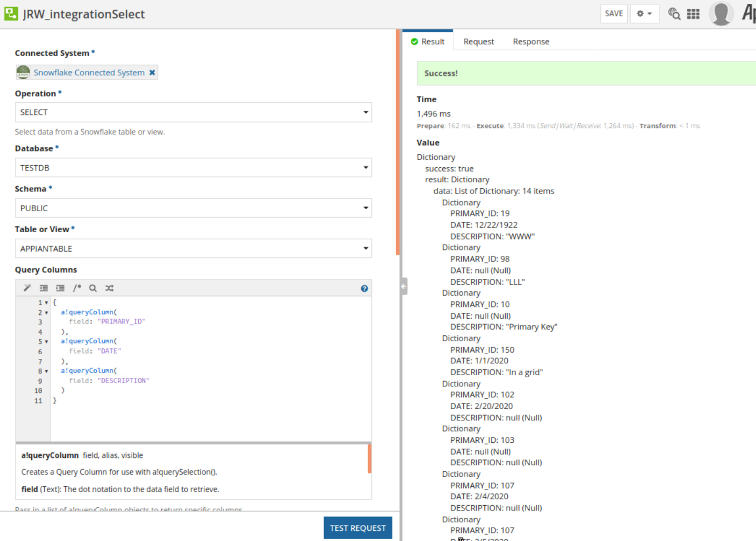This screenshot has height=541, width=756.
Task: Switch to the Response tab
Action: pos(531,42)
